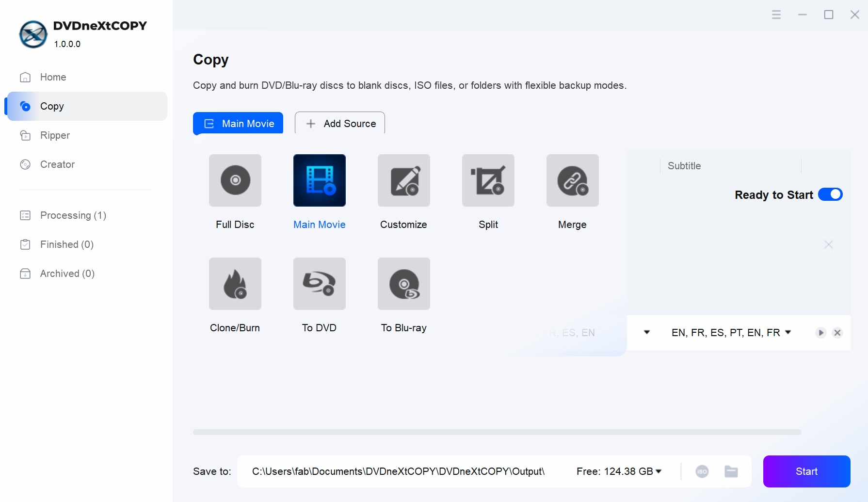Select folder output icon
Viewport: 868px width, 502px height.
(x=731, y=471)
